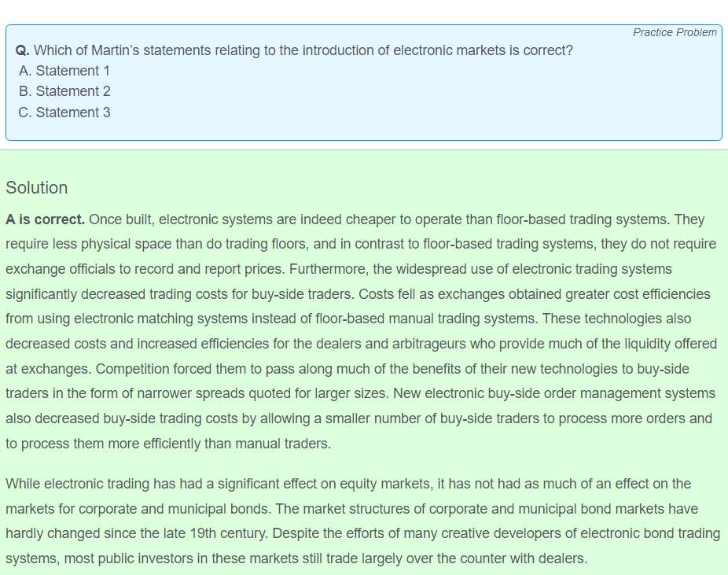Choose answer option B. Statement 2
The image size is (728, 575).
[x=64, y=91]
